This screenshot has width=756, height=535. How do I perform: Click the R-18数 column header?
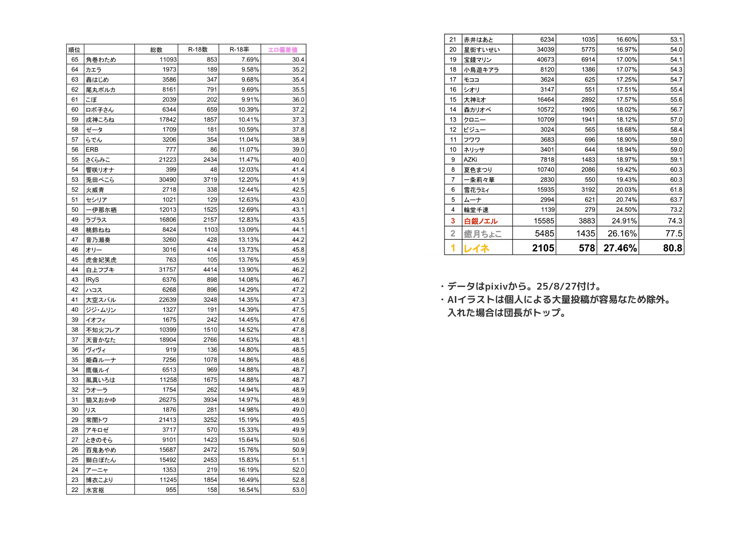(198, 50)
